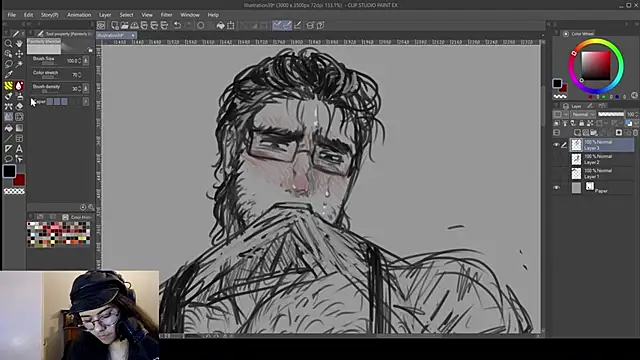Toggle Clip to Layer Below icon
This screenshot has height=360, width=640.
point(557,123)
